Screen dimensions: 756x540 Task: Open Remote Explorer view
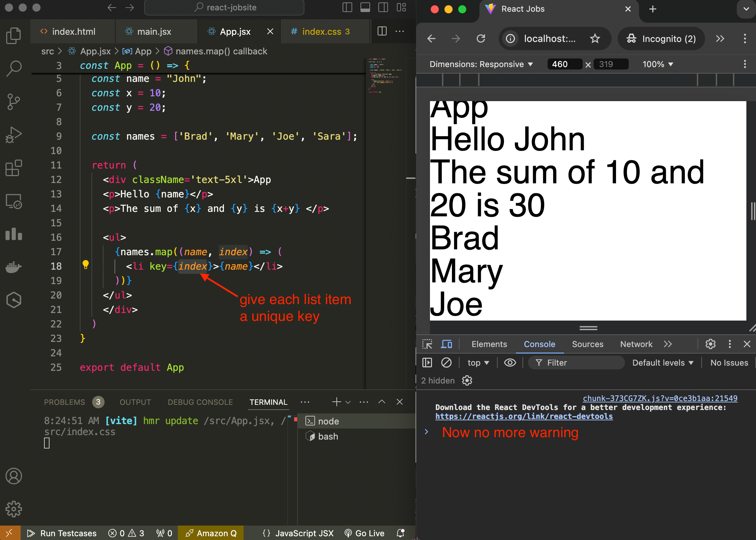point(14,201)
